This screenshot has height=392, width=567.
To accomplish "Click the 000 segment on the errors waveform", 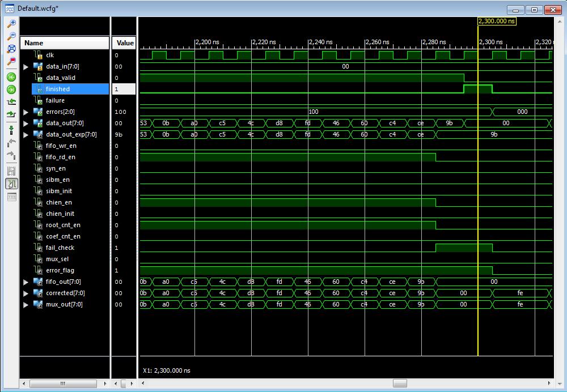I will pyautogui.click(x=522, y=112).
